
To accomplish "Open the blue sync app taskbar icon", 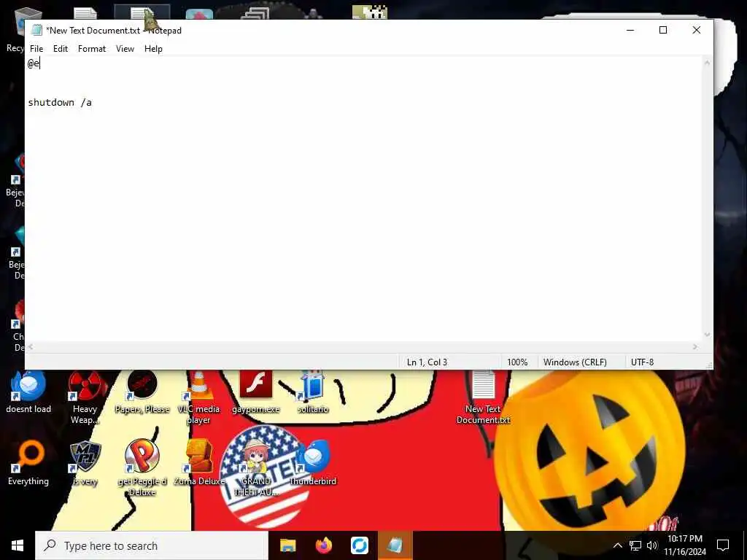I will click(x=359, y=545).
